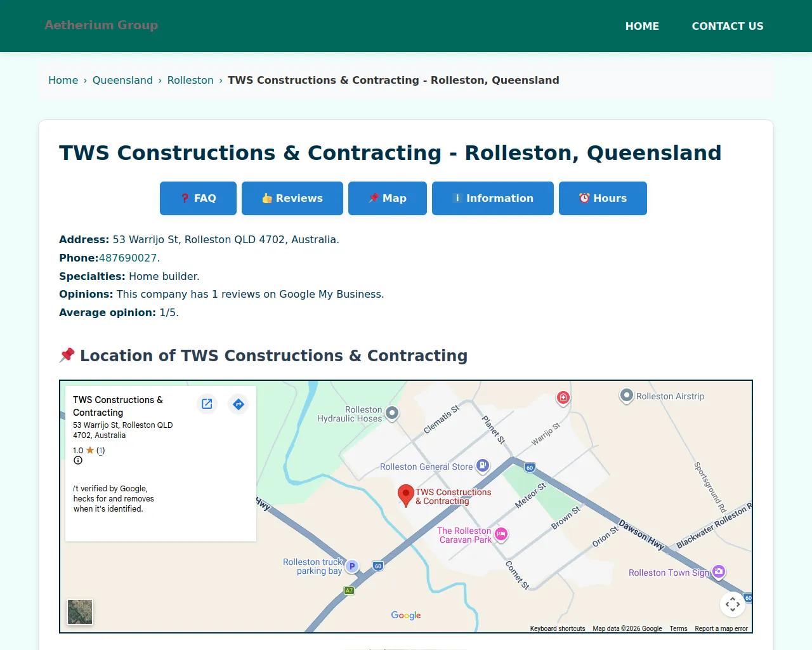This screenshot has width=812, height=650.
Task: Switch to satellite view thumbnail
Action: point(80,612)
